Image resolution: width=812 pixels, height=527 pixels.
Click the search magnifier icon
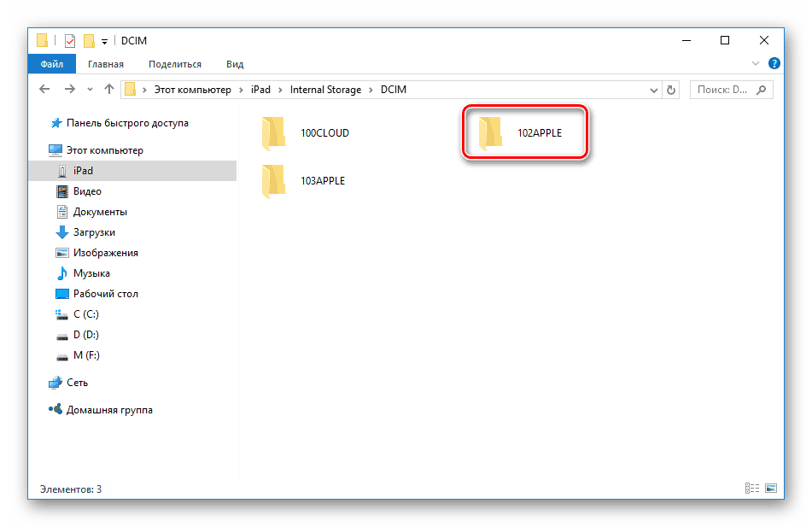(761, 90)
